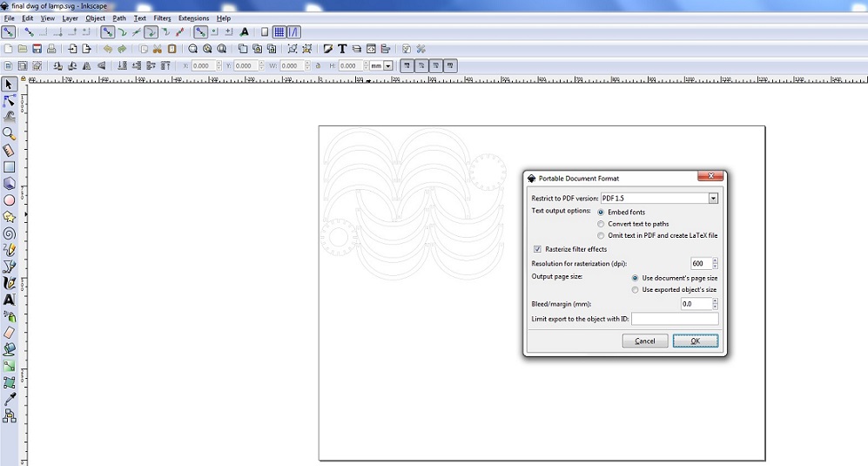868x466 pixels.
Task: Open Text and Font dialog icon
Action: (342, 49)
